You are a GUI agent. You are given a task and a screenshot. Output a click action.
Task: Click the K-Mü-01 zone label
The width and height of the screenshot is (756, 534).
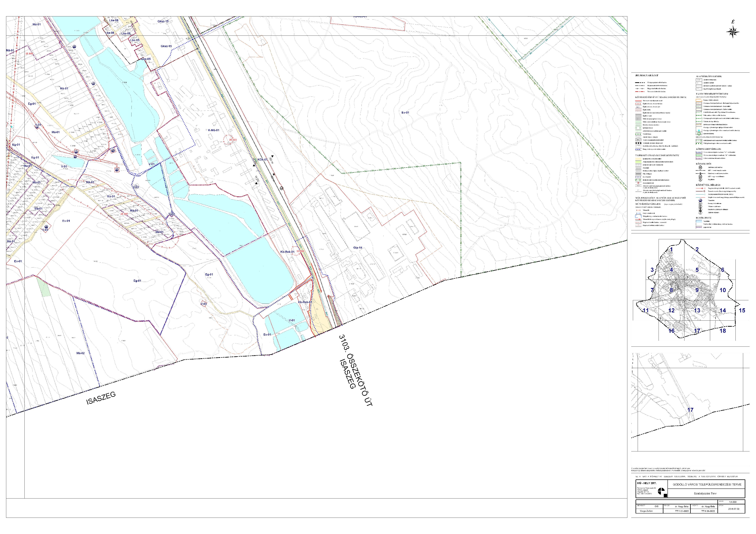coord(214,130)
